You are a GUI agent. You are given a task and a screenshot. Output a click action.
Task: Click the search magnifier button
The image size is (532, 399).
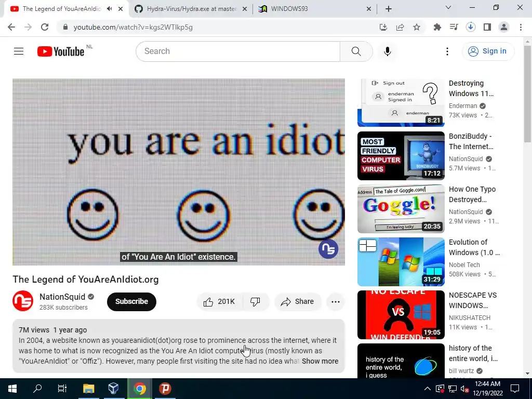[x=356, y=51]
